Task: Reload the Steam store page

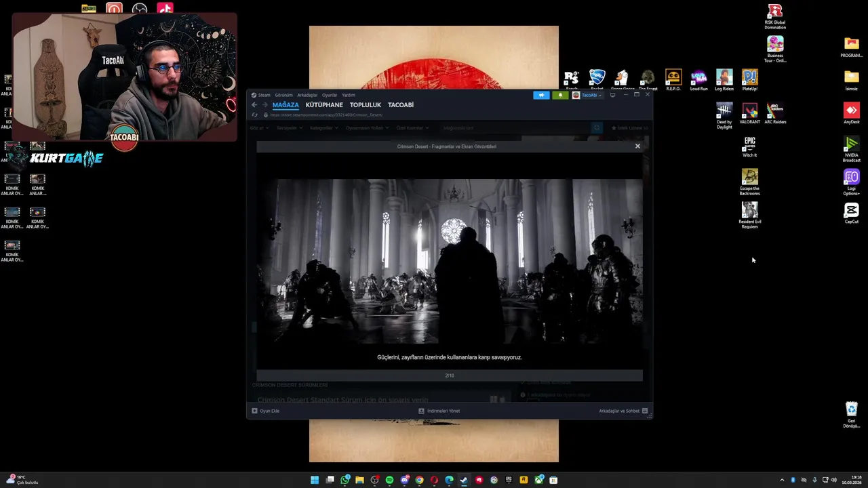Action: coord(254,115)
